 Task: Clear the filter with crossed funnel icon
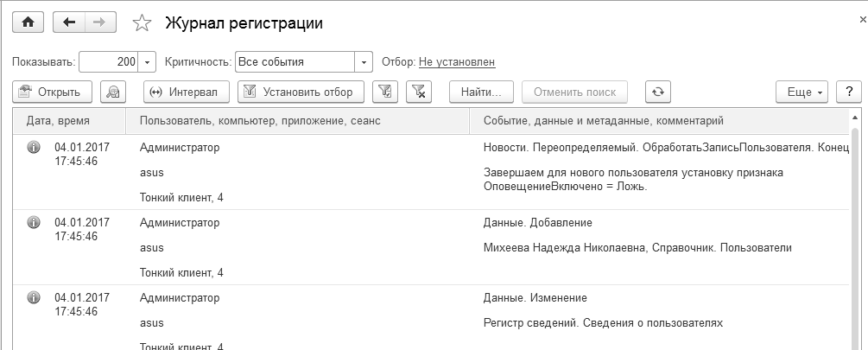tap(418, 92)
